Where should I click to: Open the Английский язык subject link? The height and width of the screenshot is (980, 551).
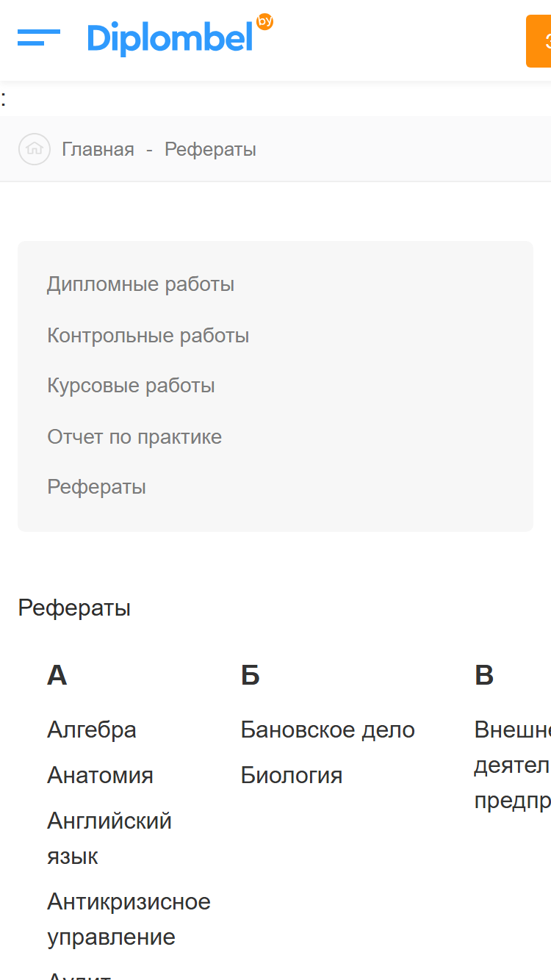(109, 838)
